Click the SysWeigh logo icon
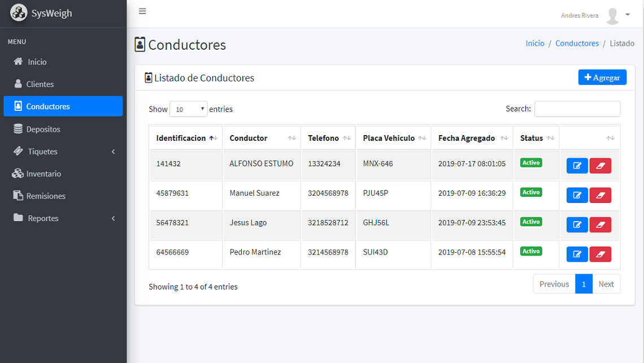Screen dimensions: 644x363 pyautogui.click(x=19, y=13)
